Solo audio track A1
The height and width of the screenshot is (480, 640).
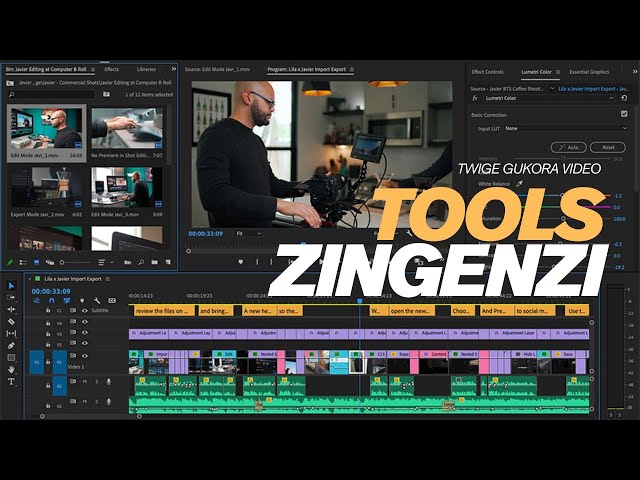(x=97, y=382)
